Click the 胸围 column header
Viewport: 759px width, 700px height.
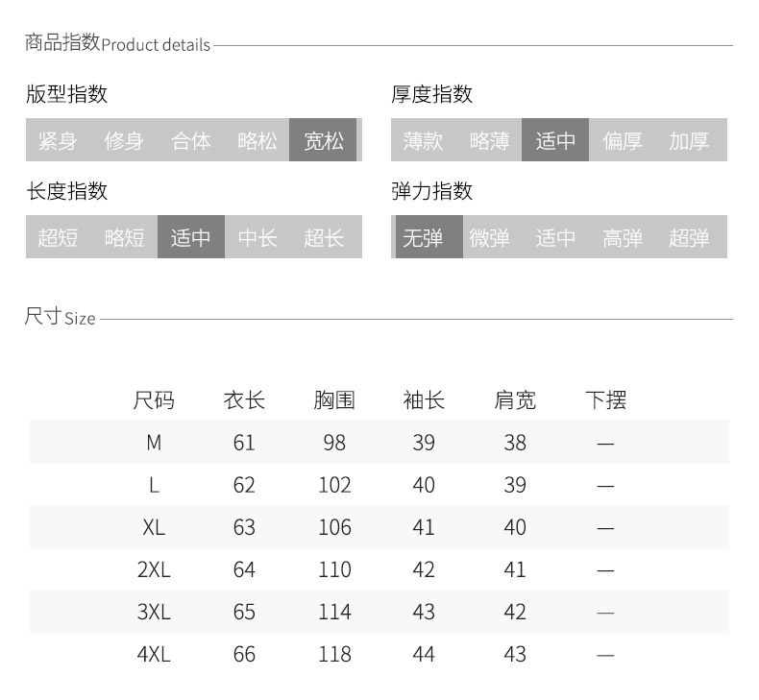click(334, 399)
